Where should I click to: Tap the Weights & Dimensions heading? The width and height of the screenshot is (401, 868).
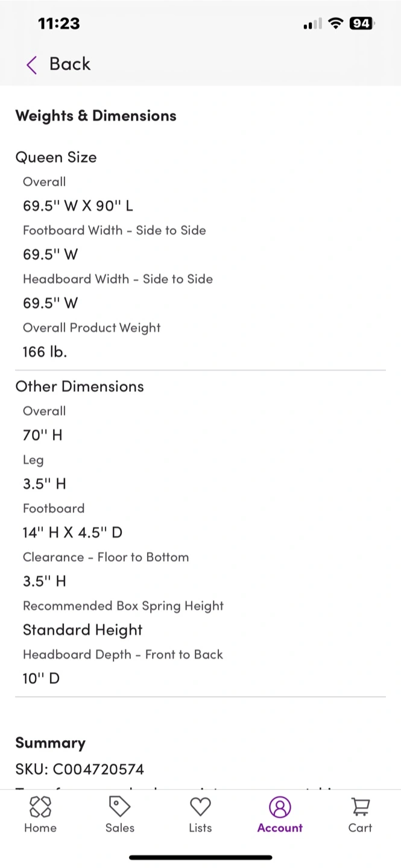point(96,116)
